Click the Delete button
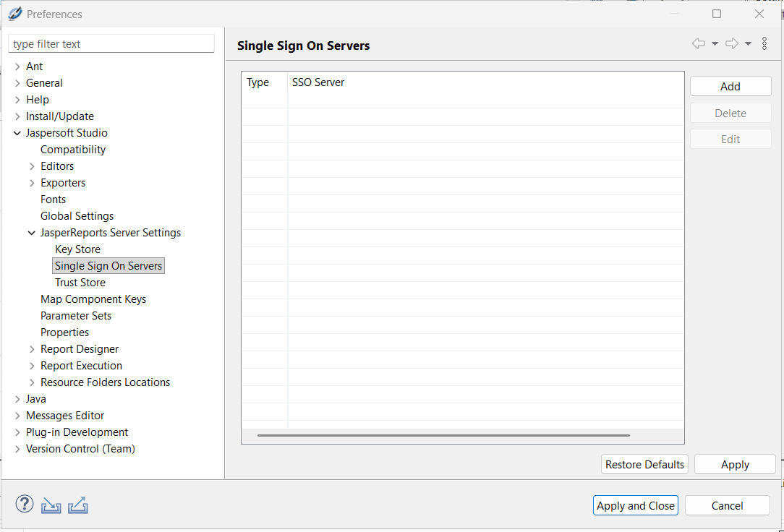 730,113
